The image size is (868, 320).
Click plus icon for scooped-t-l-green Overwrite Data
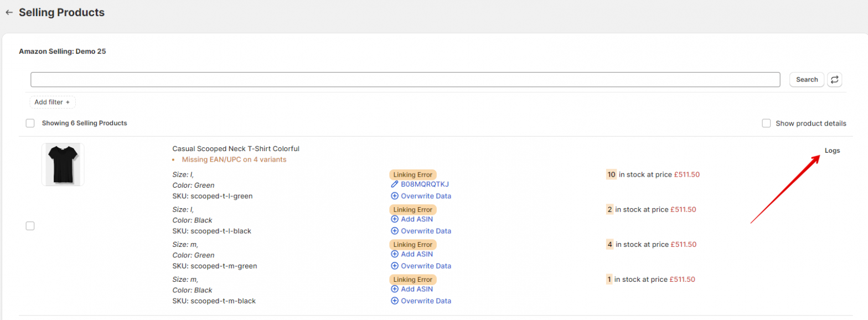(395, 196)
